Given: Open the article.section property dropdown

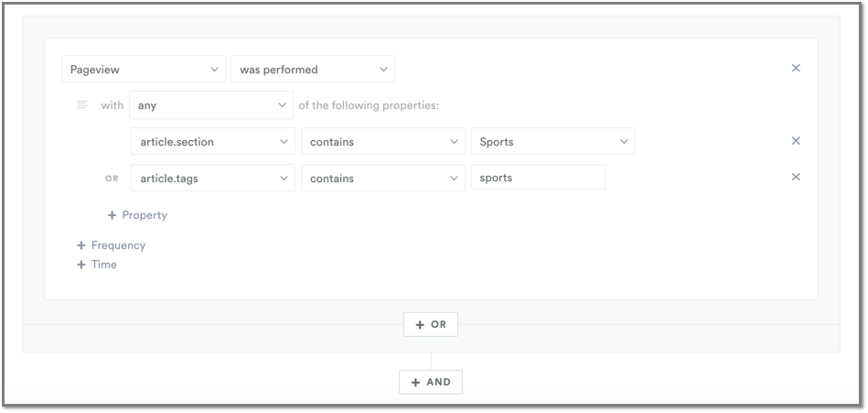Looking at the screenshot, I should pos(213,142).
